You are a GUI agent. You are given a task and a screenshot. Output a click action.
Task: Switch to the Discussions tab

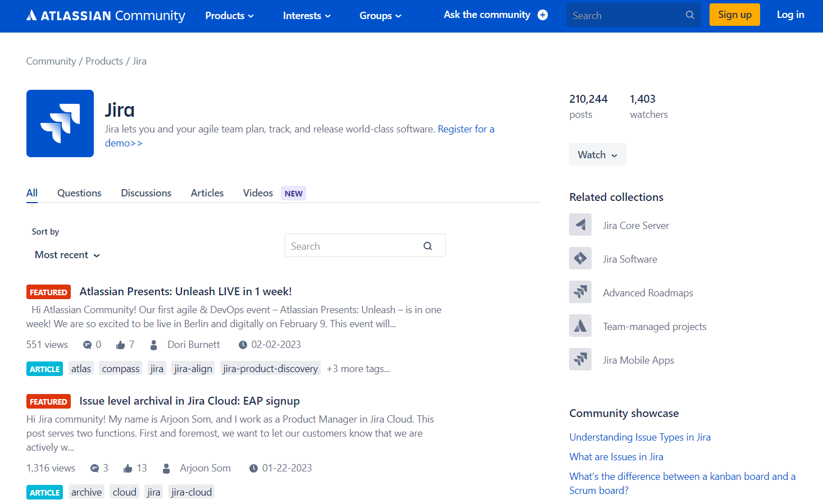[146, 193]
